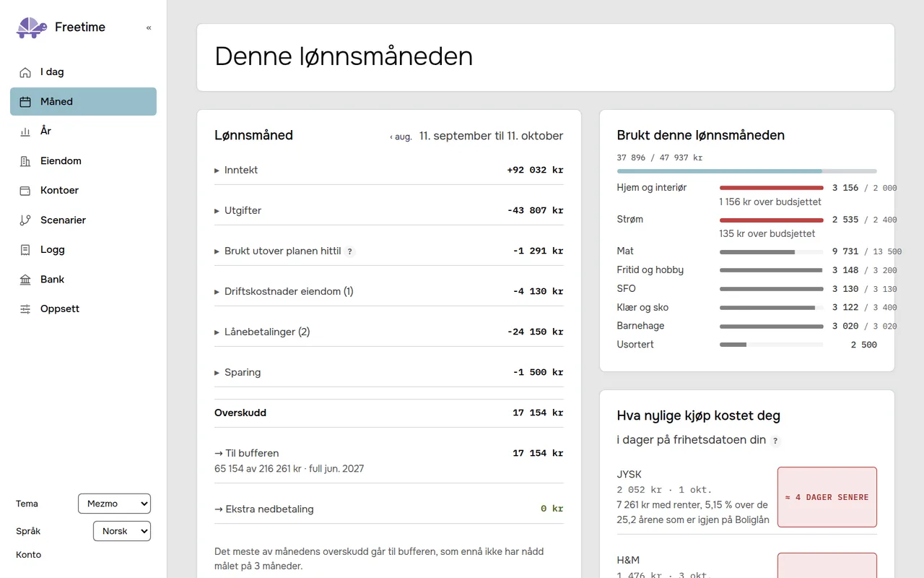Click help icon after frihetsdatoen din
This screenshot has height=578, width=924.
pos(775,441)
